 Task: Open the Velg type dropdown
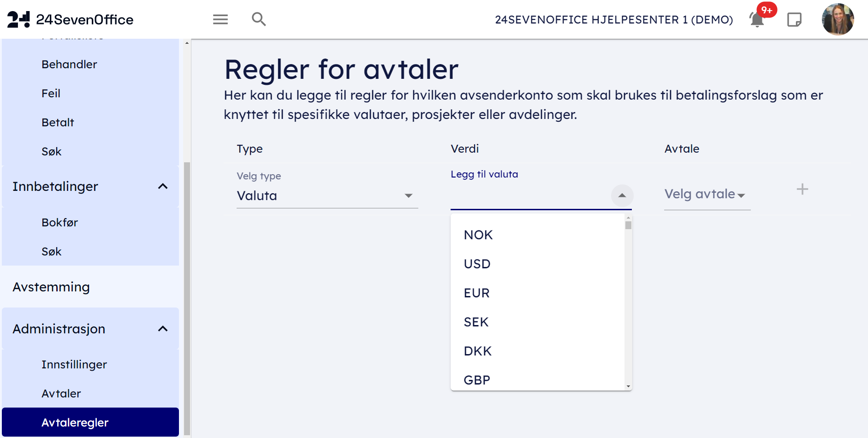click(327, 196)
